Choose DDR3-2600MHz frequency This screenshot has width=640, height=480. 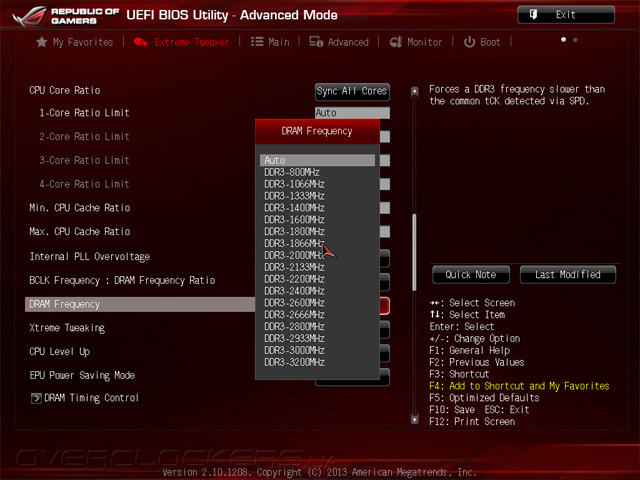(x=294, y=303)
